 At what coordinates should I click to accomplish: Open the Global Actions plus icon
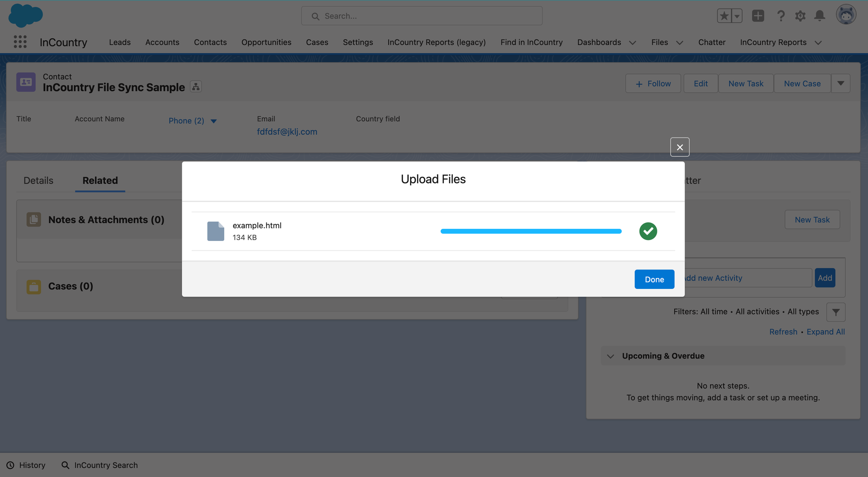pyautogui.click(x=758, y=16)
